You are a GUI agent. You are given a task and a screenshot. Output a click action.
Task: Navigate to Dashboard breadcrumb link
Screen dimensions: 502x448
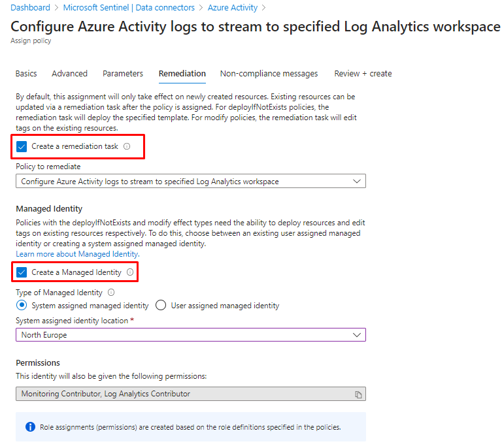point(30,8)
